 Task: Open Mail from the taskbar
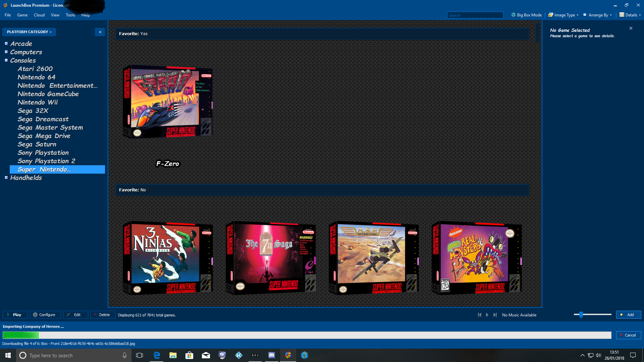click(206, 355)
